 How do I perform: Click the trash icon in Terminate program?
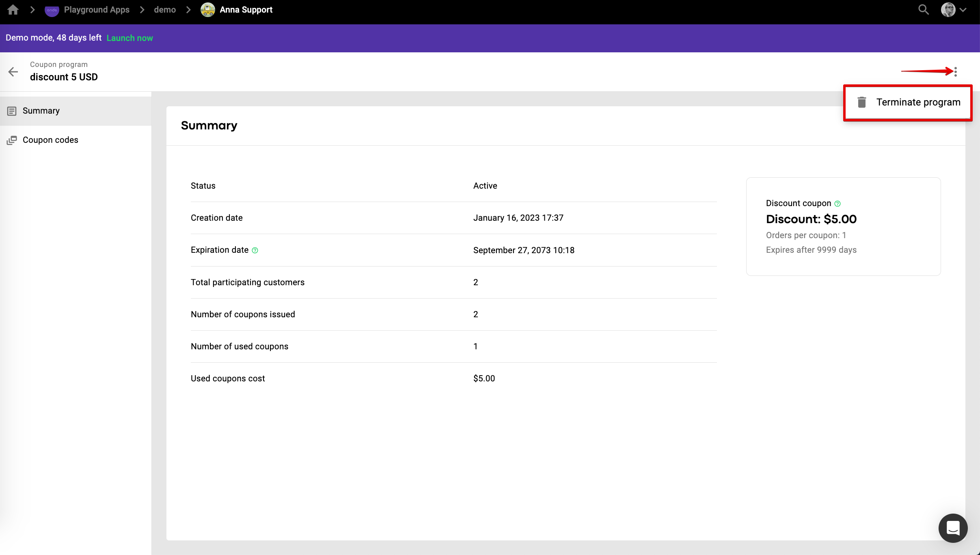pyautogui.click(x=861, y=102)
